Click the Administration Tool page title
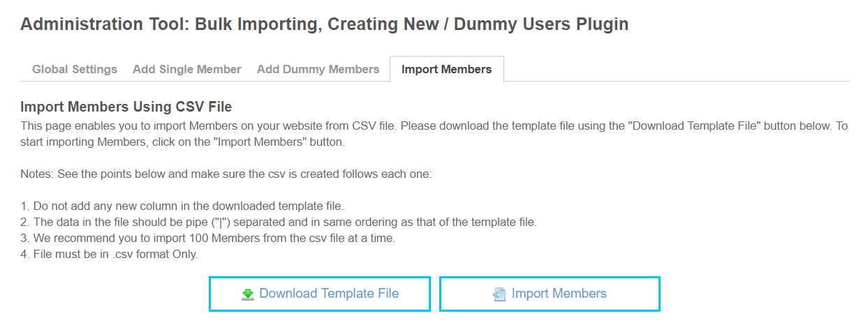 tap(324, 24)
